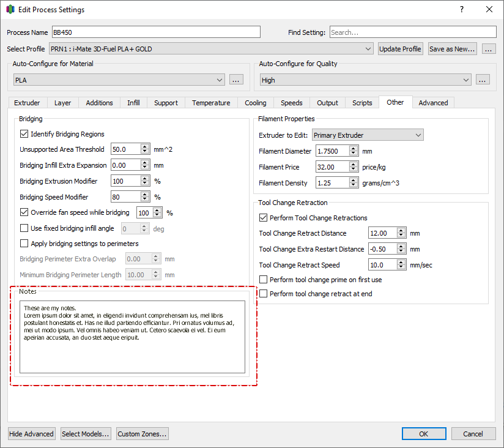Switch to the Layer tab
The width and height of the screenshot is (504, 448).
pos(62,103)
